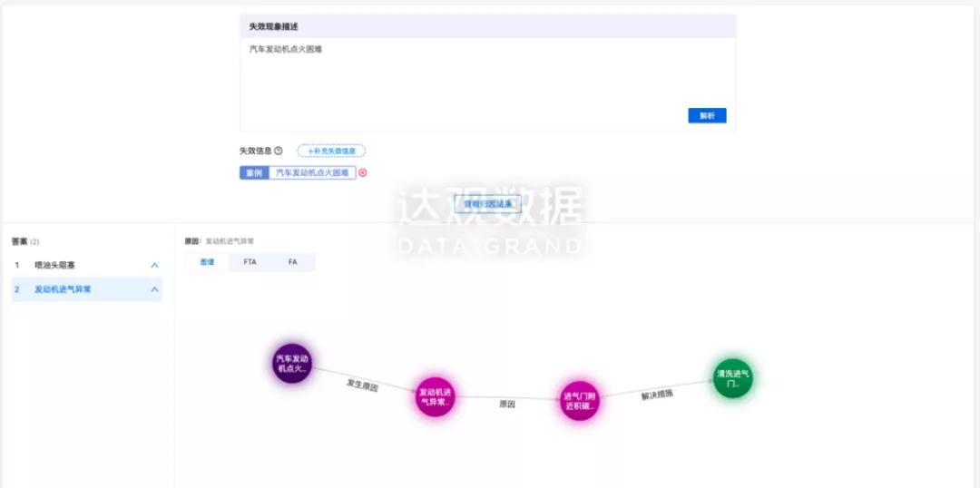Select answer 2 发动机进气异常
The height and width of the screenshot is (488, 980).
(63, 289)
